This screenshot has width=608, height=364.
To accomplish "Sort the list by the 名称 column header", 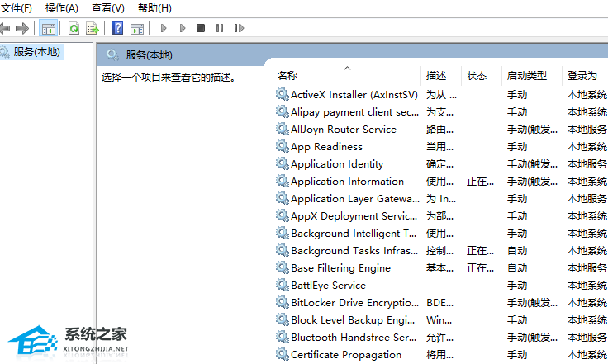I will (287, 75).
